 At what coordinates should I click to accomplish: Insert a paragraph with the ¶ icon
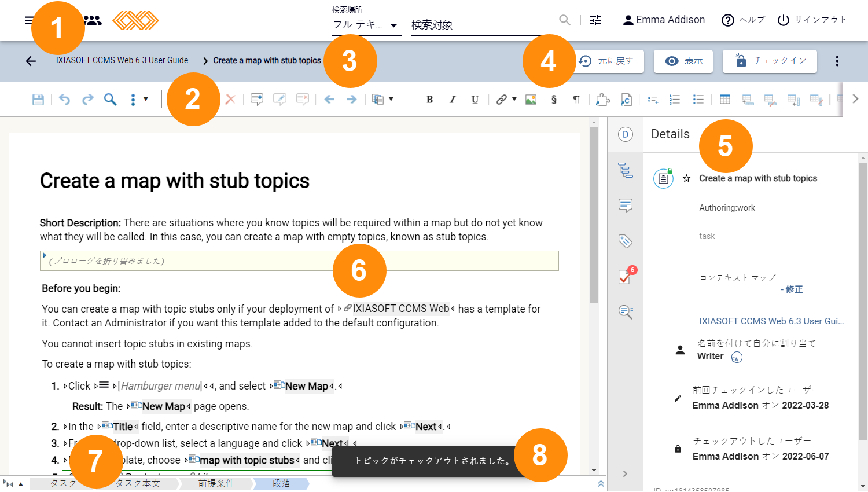tap(576, 100)
